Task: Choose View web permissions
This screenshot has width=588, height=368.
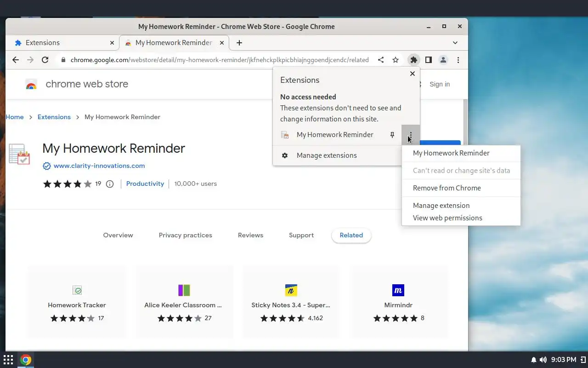Action: coord(461,218)
